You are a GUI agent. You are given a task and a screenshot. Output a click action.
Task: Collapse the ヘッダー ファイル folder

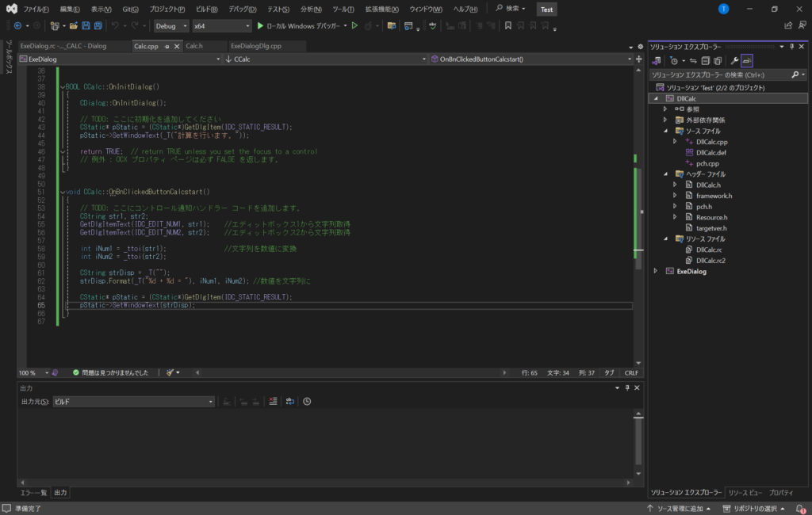click(666, 174)
